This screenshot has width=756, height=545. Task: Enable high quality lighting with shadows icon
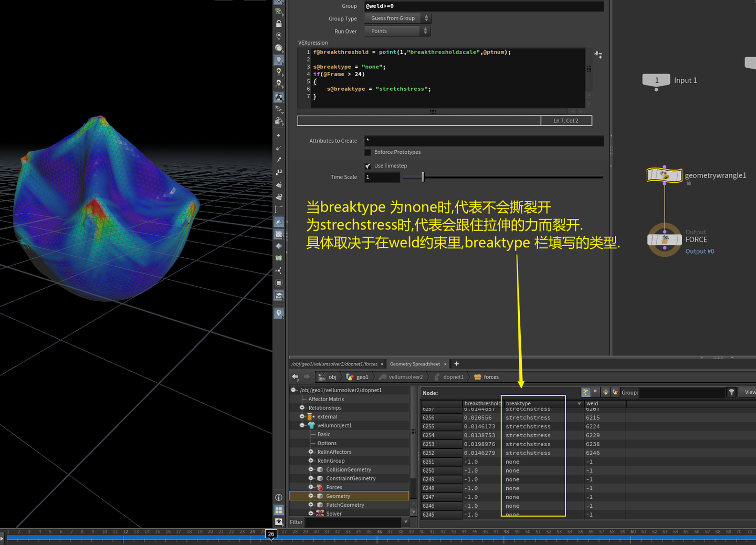(x=279, y=83)
